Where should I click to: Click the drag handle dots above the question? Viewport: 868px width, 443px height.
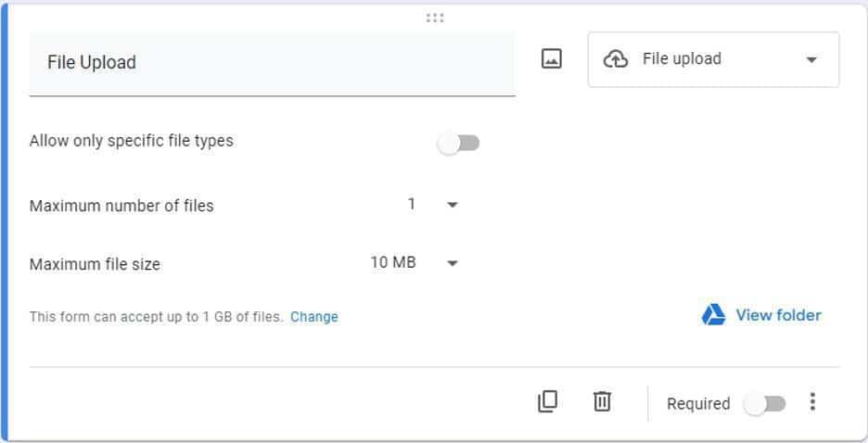(x=435, y=18)
